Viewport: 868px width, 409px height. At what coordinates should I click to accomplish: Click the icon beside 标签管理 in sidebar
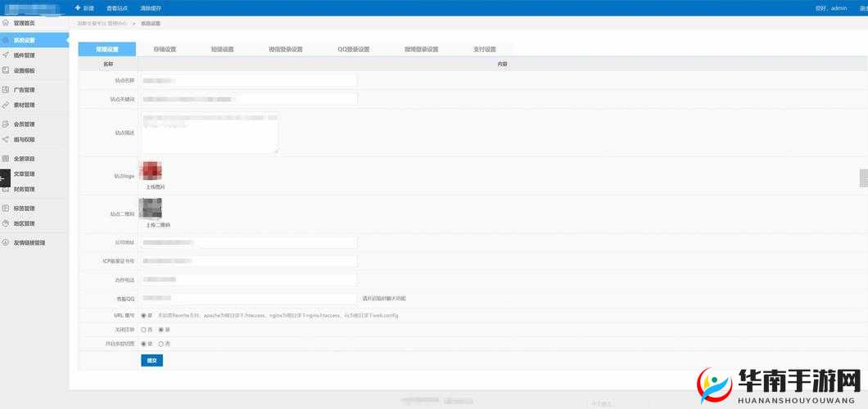[x=6, y=208]
